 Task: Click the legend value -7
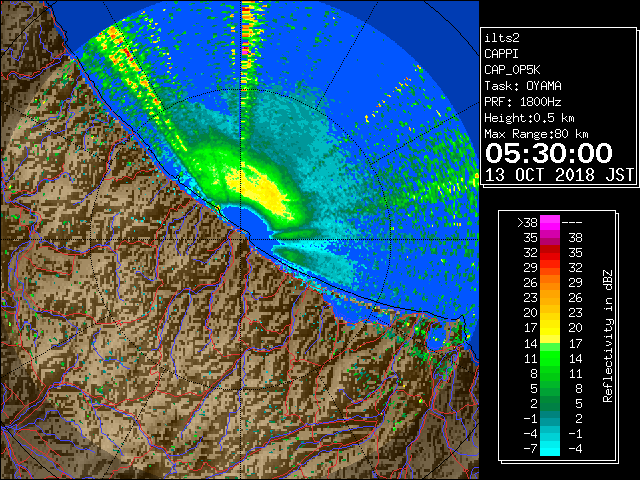pyautogui.click(x=530, y=448)
